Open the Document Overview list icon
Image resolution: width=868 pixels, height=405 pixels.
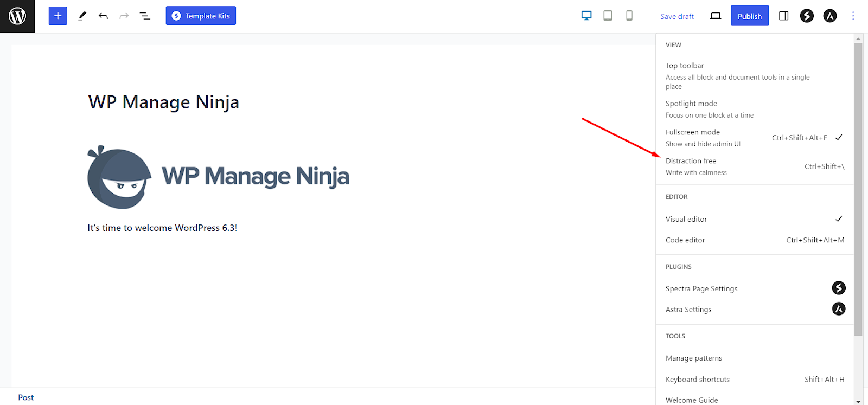(x=145, y=16)
